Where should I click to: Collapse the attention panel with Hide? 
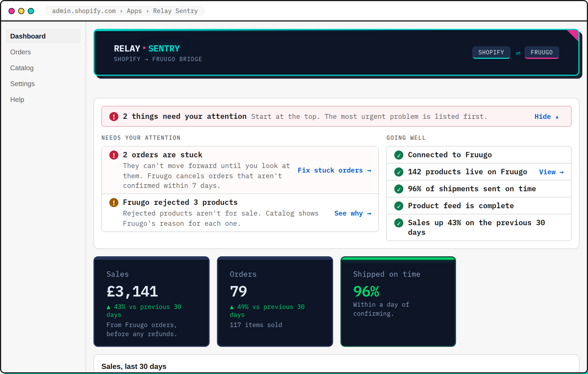coord(546,117)
